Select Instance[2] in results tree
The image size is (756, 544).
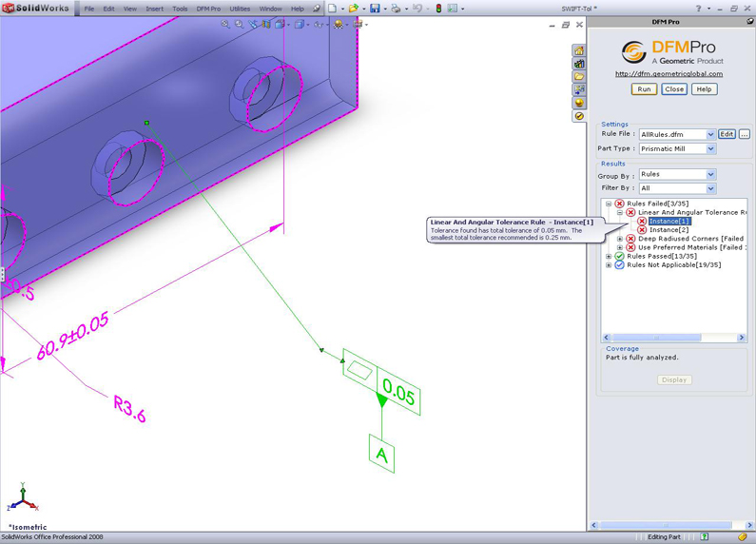[x=669, y=230]
